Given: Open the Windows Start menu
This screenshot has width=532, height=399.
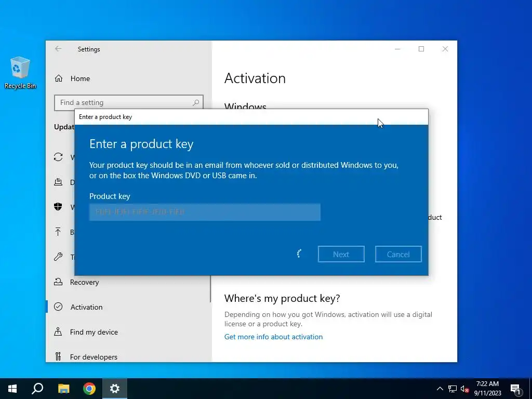Looking at the screenshot, I should 12,389.
